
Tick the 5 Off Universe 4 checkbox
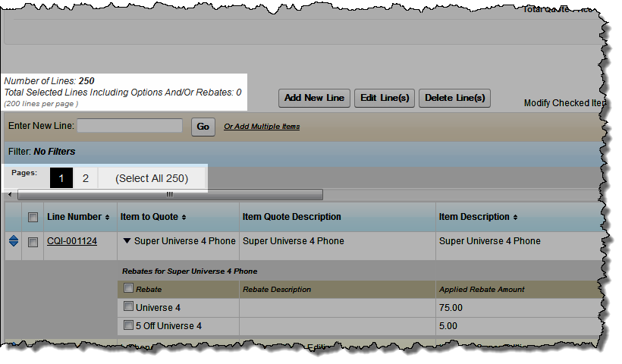point(128,326)
